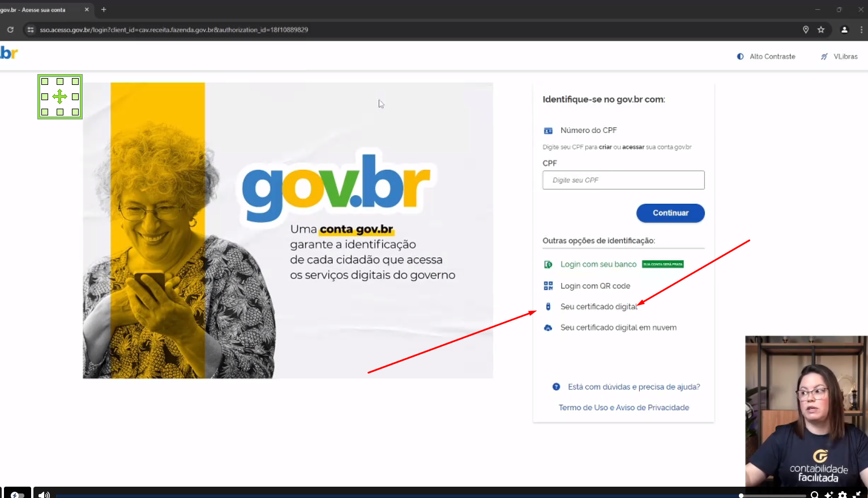This screenshot has width=868, height=498.
Task: Mute the video with the speaker icon
Action: 44,495
